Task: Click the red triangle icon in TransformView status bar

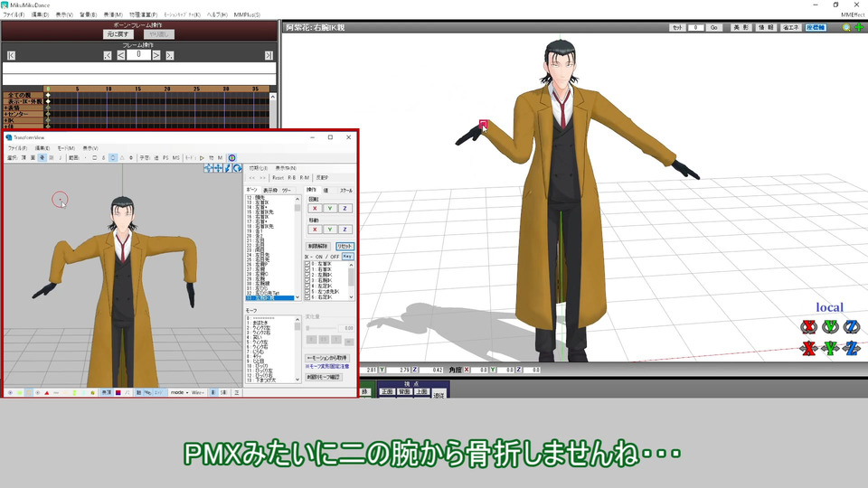Action: (x=47, y=392)
